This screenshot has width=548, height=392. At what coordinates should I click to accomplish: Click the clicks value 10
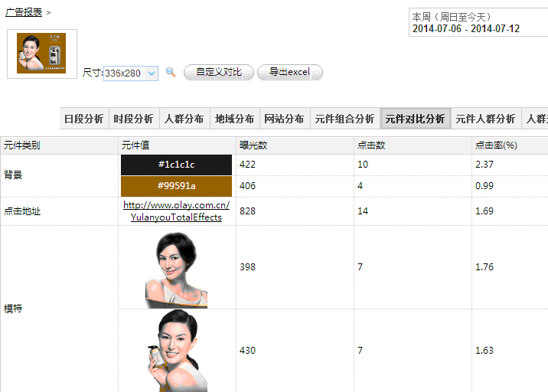[x=363, y=165]
